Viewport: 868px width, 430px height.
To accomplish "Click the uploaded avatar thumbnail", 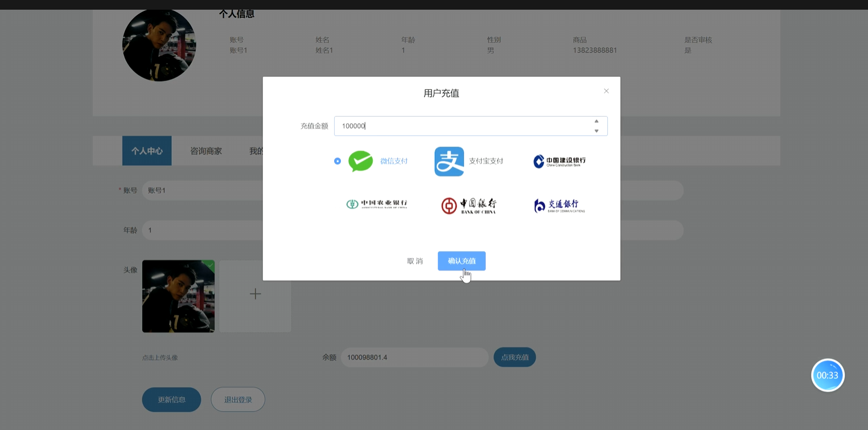I will (178, 296).
